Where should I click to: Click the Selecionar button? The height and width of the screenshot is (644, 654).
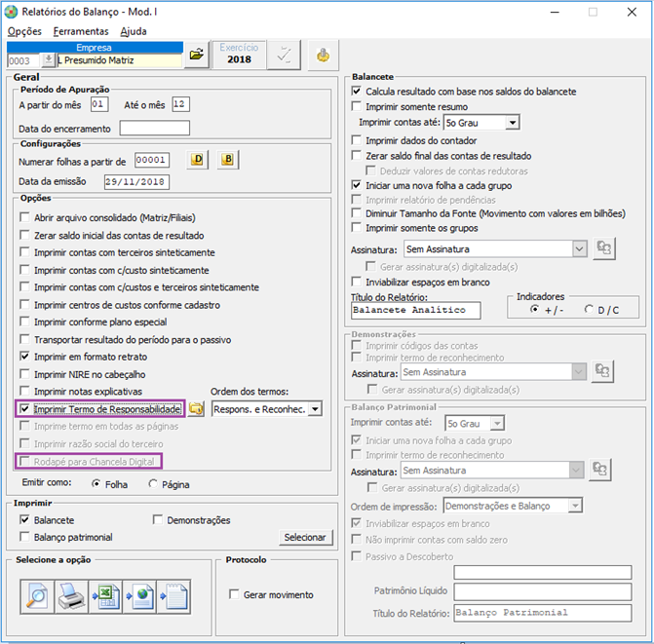[305, 537]
